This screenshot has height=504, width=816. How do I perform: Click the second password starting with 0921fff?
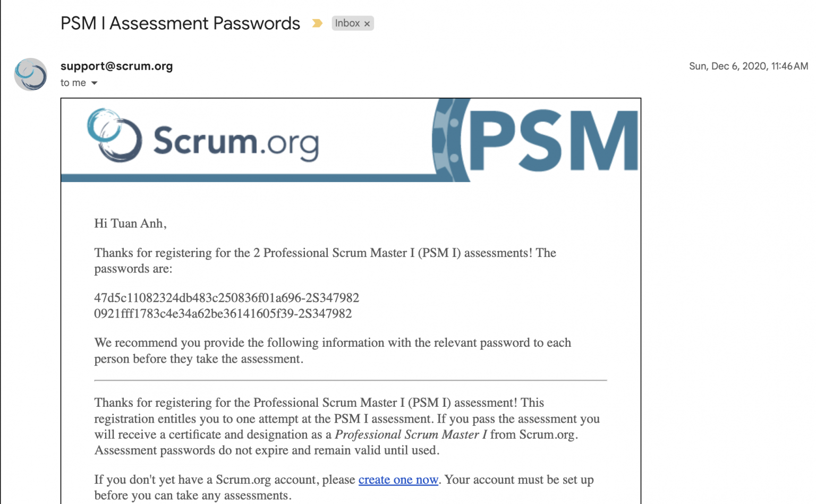(223, 314)
